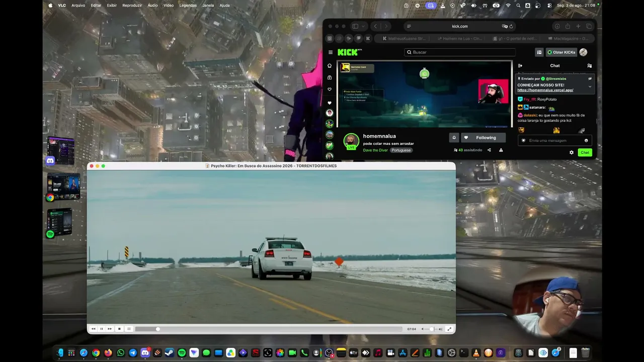
Task: Toggle Safari sidebar
Action: [355, 26]
